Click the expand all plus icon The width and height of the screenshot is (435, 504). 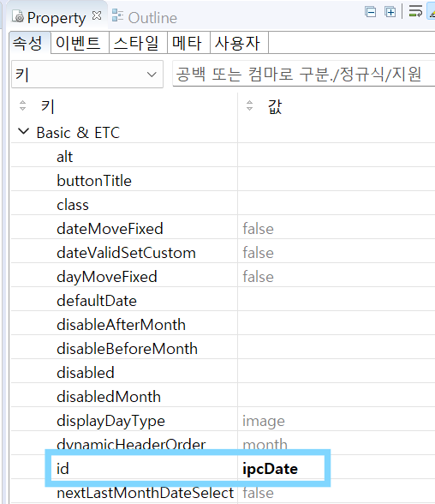click(x=390, y=13)
